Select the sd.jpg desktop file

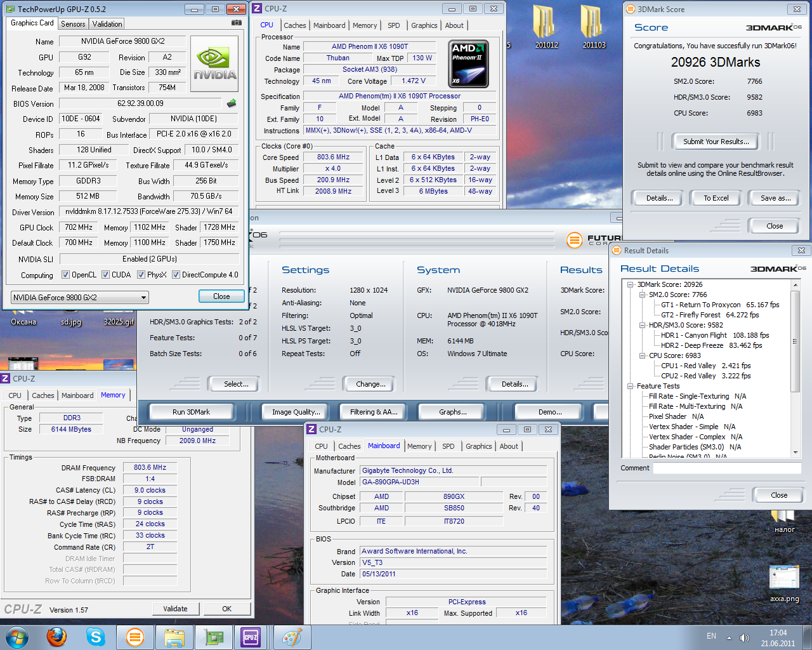(x=71, y=322)
